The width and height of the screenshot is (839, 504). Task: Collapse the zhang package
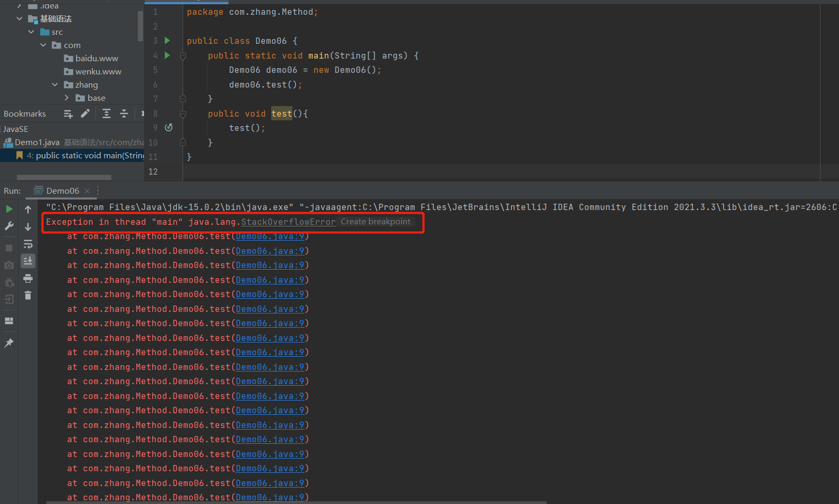55,84
